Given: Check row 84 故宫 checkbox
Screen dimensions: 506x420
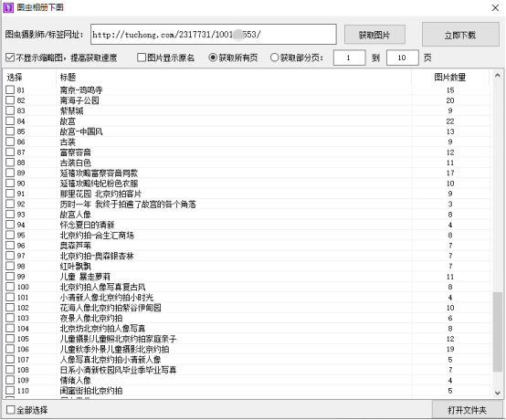Looking at the screenshot, I should pos(10,121).
